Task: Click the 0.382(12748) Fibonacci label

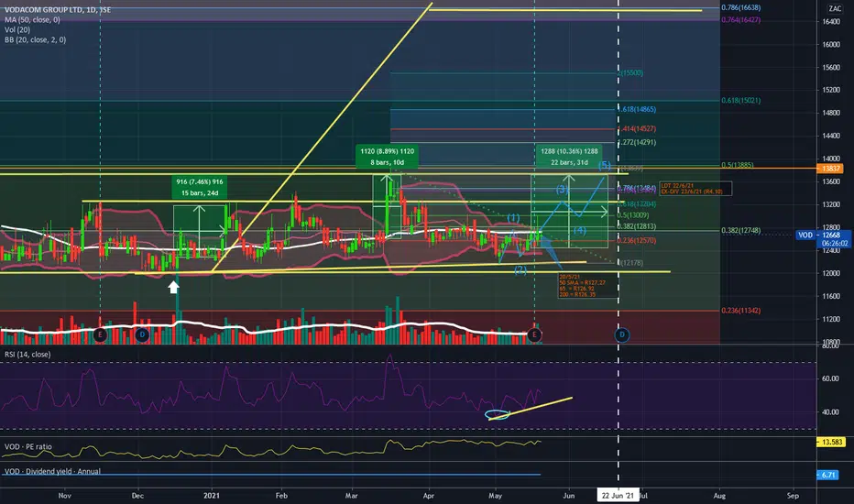Action: (x=740, y=231)
